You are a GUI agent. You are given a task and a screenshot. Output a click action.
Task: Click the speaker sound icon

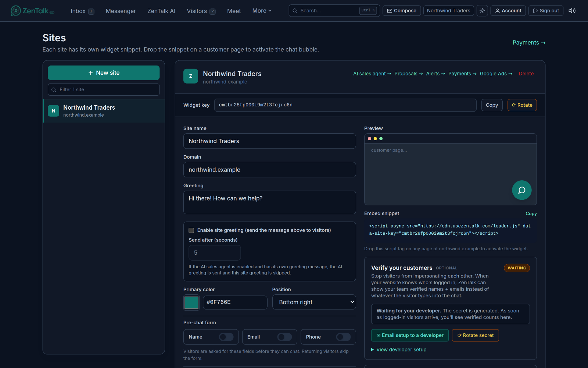(572, 11)
